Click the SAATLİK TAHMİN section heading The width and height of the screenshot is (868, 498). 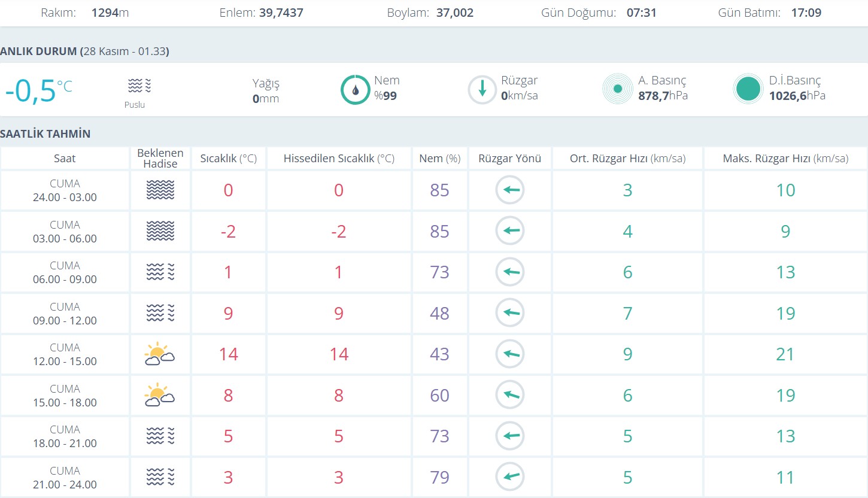tap(45, 133)
